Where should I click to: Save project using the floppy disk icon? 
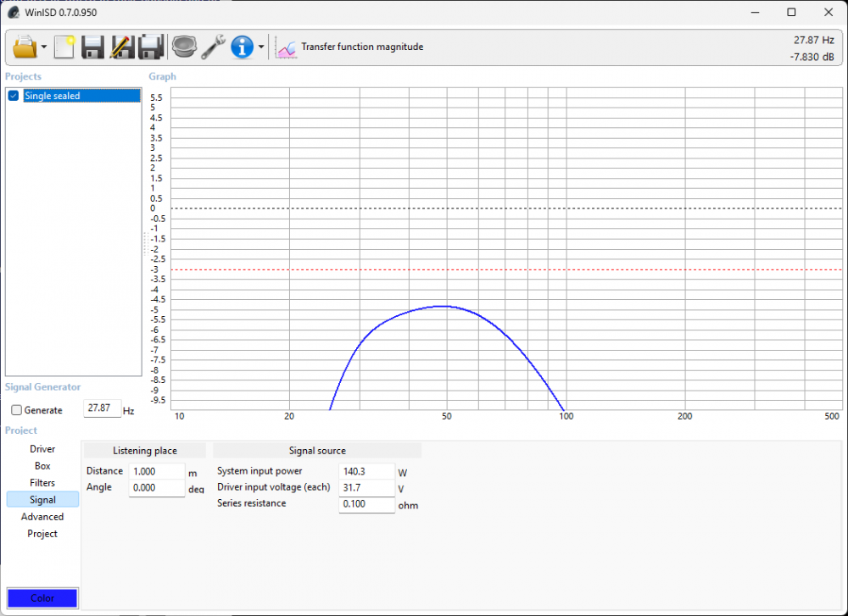[x=92, y=47]
